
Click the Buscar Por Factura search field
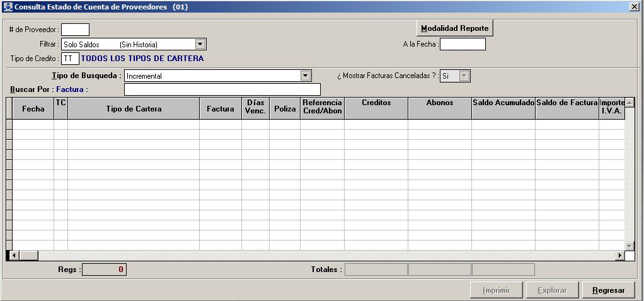(x=222, y=89)
